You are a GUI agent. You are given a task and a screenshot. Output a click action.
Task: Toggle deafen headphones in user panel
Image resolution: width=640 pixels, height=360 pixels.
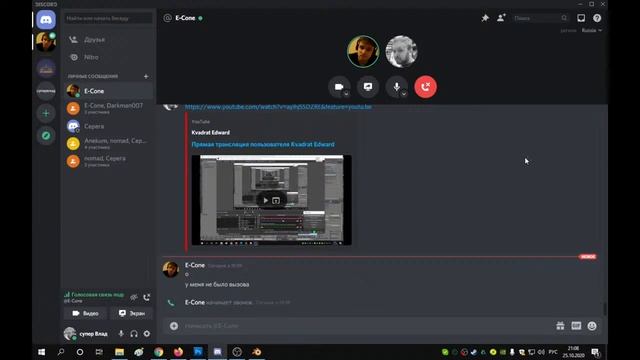click(x=134, y=333)
